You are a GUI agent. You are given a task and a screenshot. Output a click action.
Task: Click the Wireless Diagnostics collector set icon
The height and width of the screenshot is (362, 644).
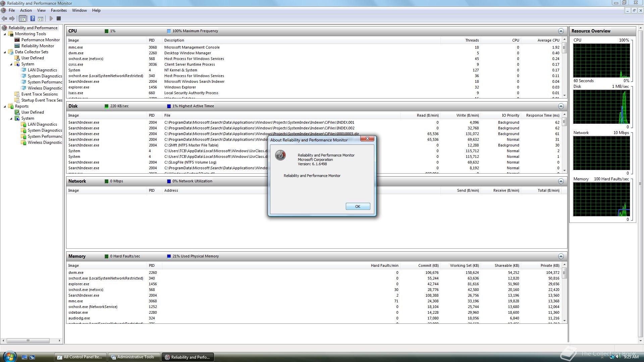[x=24, y=88]
